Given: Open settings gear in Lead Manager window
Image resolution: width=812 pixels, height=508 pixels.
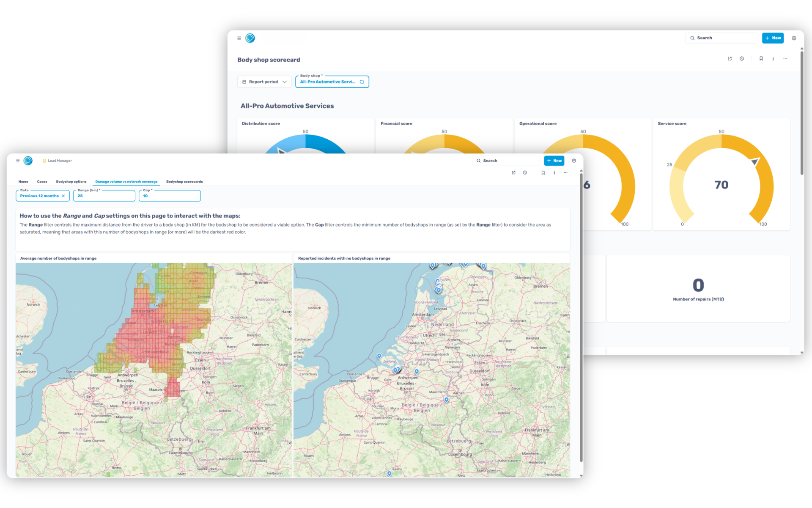Looking at the screenshot, I should tap(574, 161).
